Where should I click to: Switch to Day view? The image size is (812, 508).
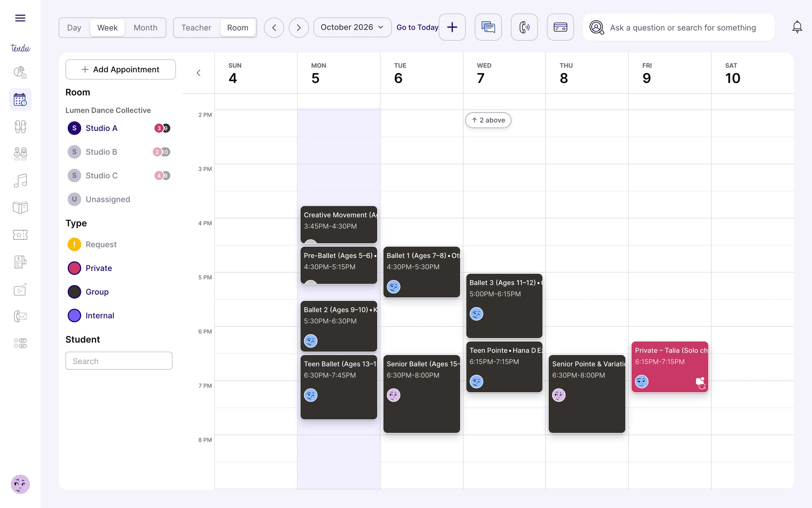click(74, 27)
